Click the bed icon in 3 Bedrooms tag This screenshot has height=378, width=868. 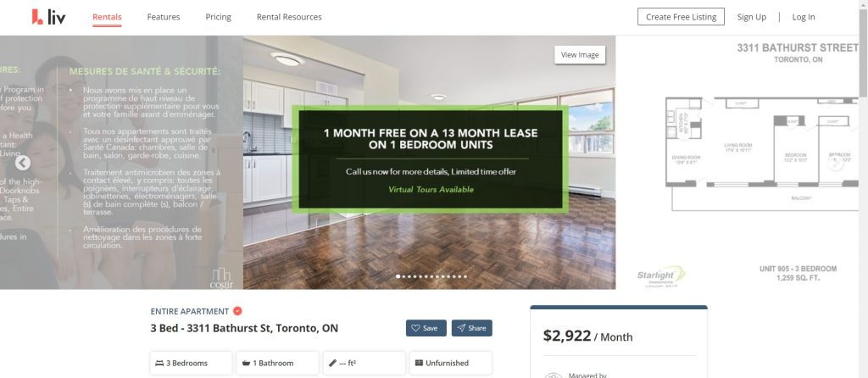159,363
